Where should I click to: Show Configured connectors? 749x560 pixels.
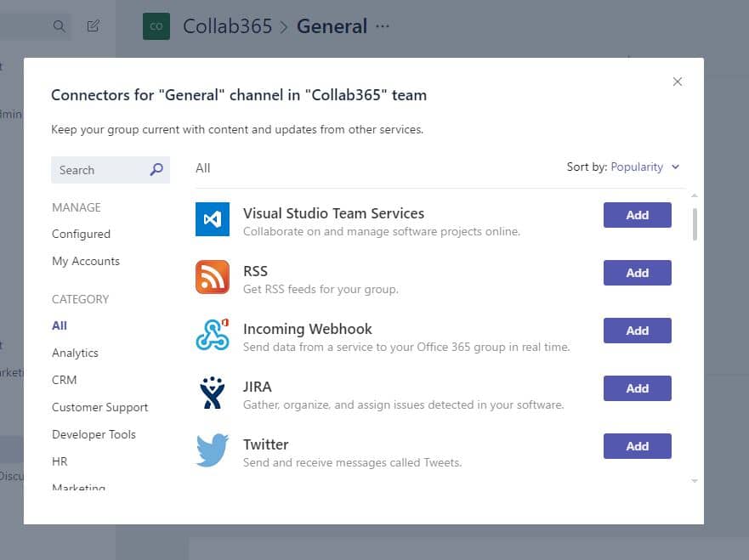pyautogui.click(x=82, y=234)
